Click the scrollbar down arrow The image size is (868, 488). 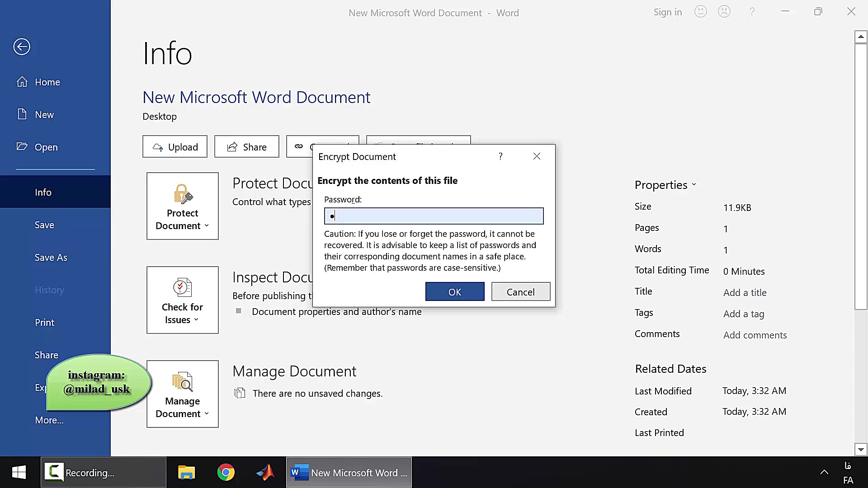click(860, 450)
